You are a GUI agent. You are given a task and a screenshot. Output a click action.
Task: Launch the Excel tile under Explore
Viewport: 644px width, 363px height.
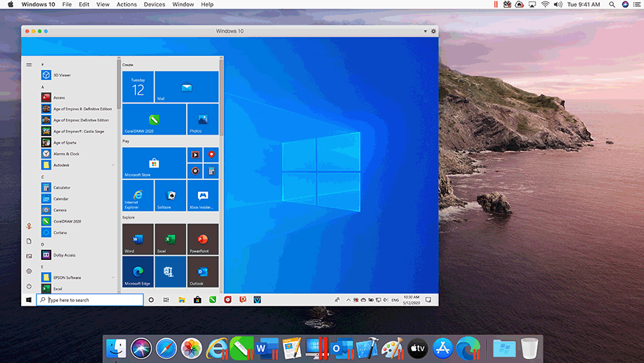click(x=170, y=239)
